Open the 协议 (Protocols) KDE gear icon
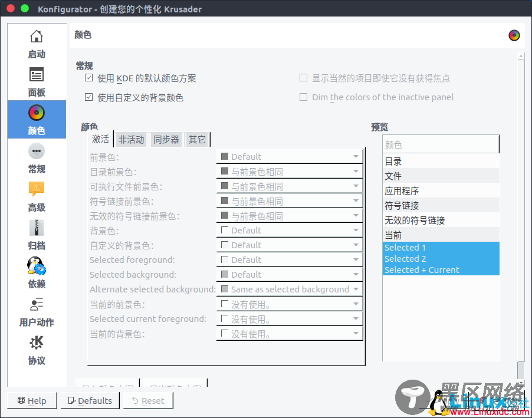The height and width of the screenshot is (418, 532). [x=37, y=343]
